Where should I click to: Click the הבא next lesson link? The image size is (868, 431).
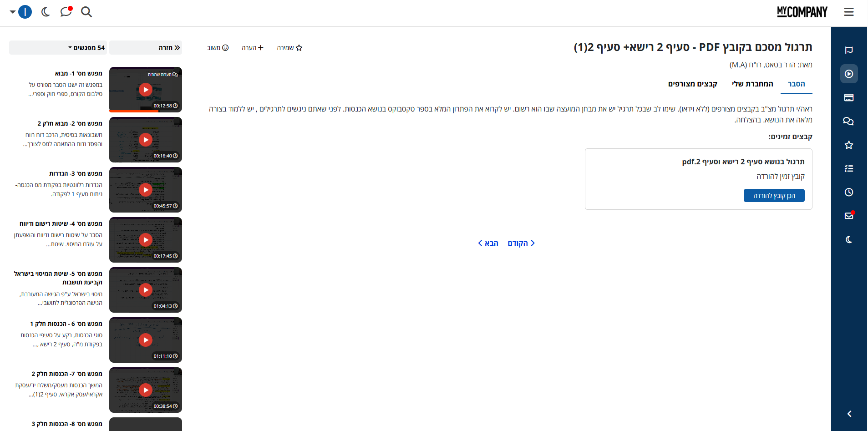tap(488, 243)
